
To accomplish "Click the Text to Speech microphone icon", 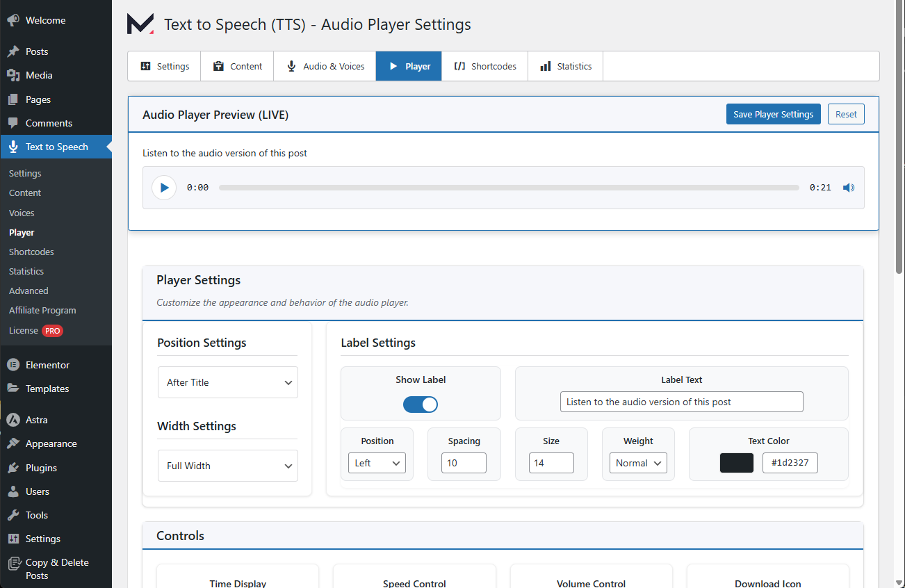I will click(13, 147).
